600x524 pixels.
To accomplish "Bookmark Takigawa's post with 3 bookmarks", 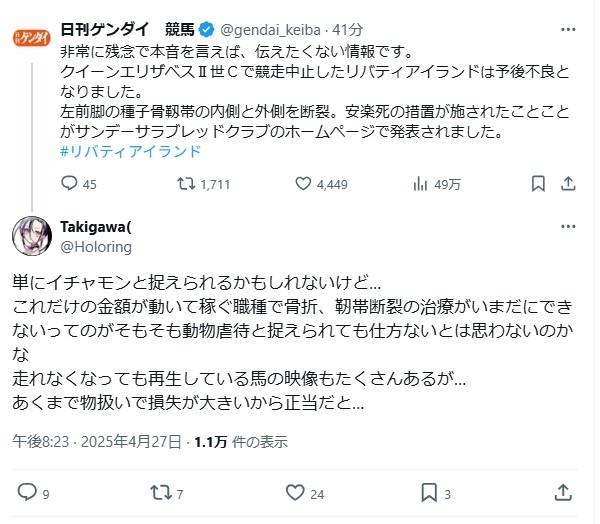I will (428, 492).
